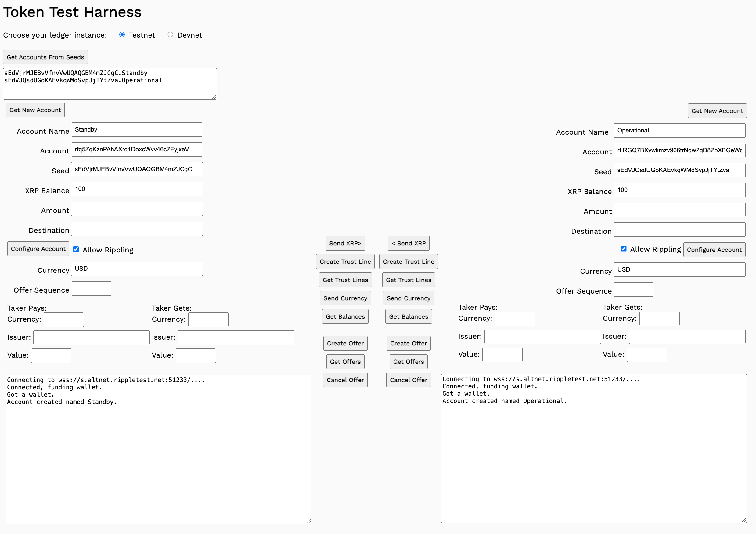Click < Send XRP to send from Operational
This screenshot has height=534, width=756.
408,243
